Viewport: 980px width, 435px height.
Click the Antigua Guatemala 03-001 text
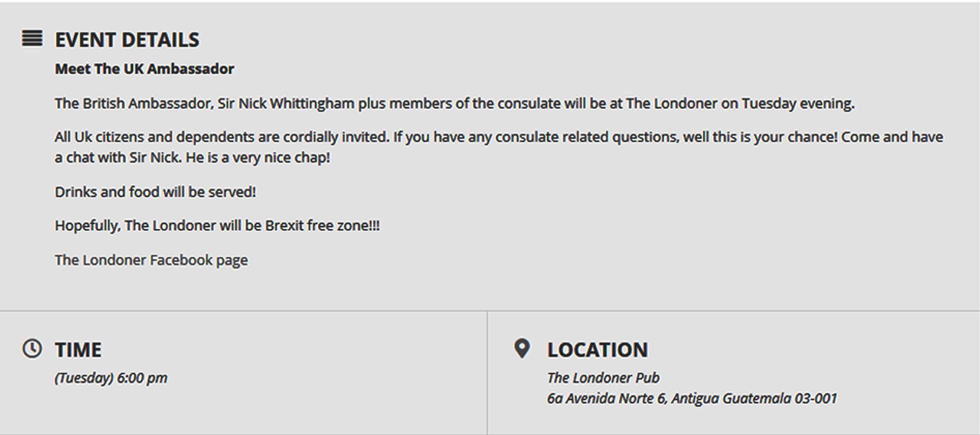pos(754,398)
